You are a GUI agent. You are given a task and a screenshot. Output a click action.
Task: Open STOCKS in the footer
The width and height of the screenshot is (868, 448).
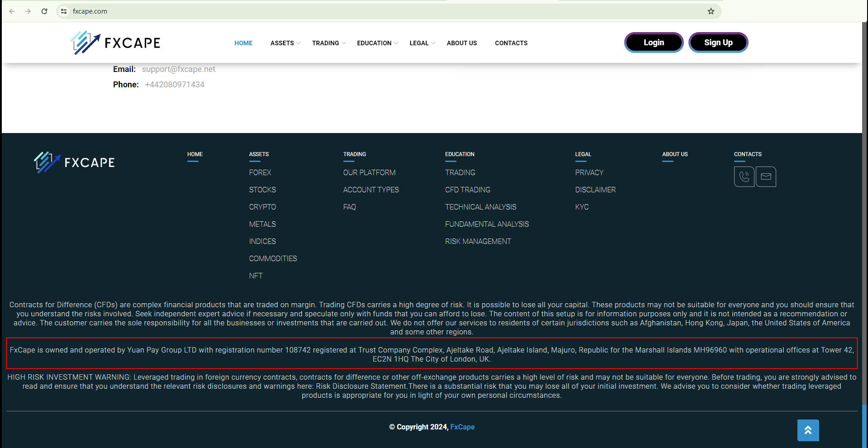(x=262, y=190)
